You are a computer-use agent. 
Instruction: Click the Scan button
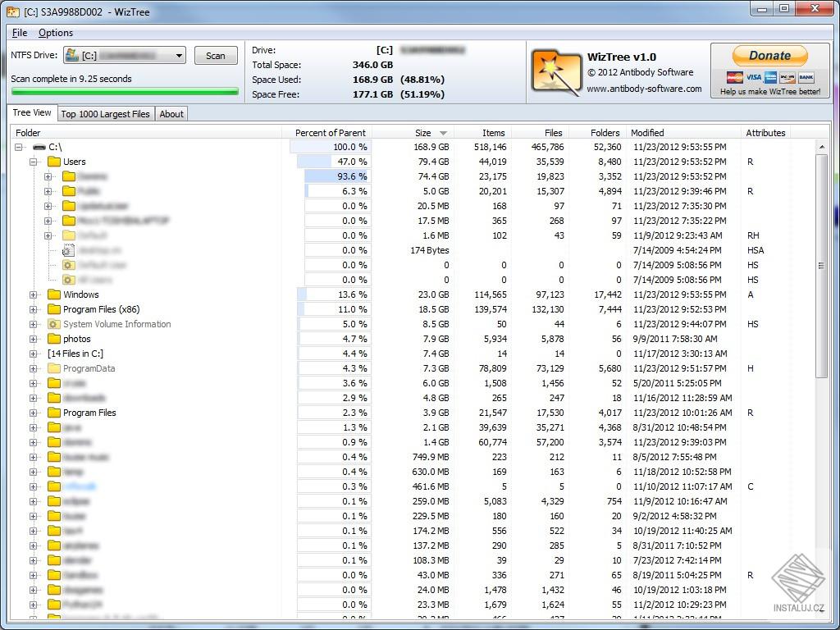coord(216,55)
